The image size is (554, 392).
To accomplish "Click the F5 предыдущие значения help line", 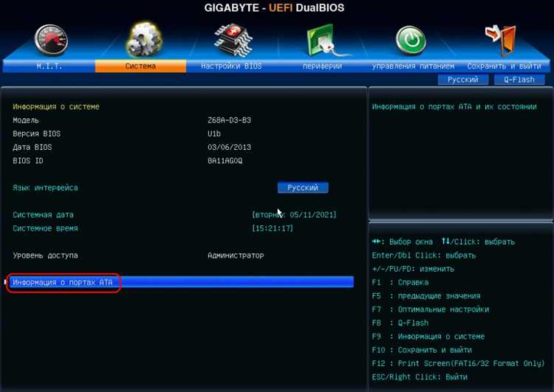I will 426,296.
